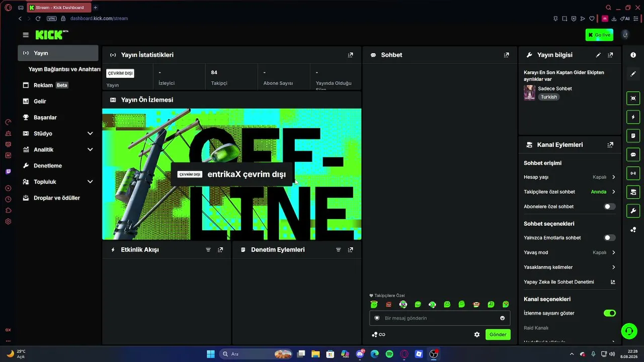This screenshot has width=644, height=362.
Task: Open the Başarılar sidebar item
Action: pyautogui.click(x=58, y=117)
